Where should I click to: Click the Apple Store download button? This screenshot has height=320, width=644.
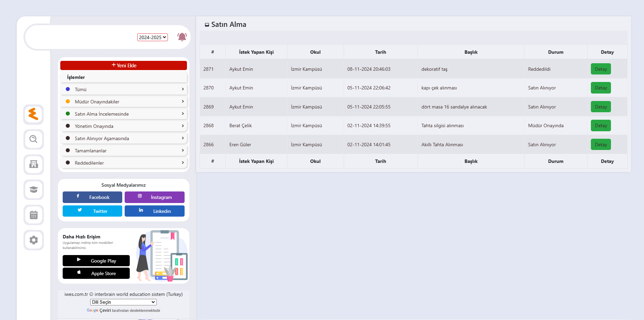pyautogui.click(x=96, y=273)
